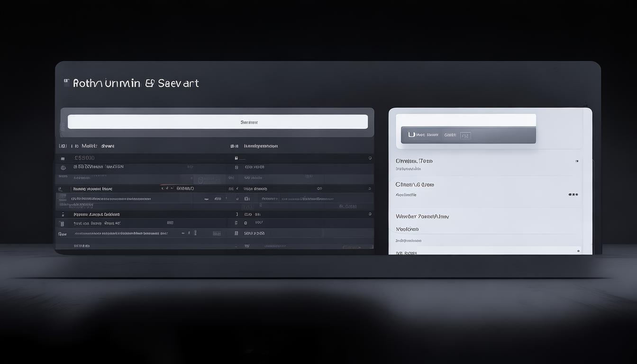The image size is (637, 364).
Task: Click the icon left of the SSS010 row
Action: coord(63,158)
